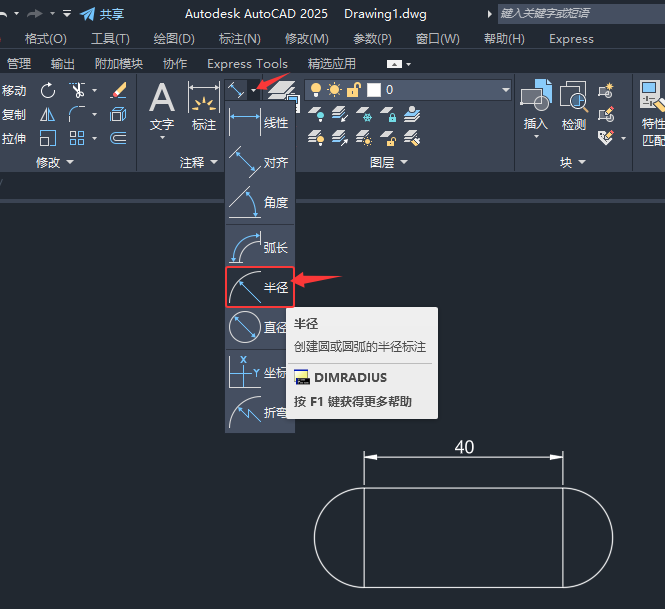Select the Offset tool icon
The image size is (665, 609).
coord(118,138)
